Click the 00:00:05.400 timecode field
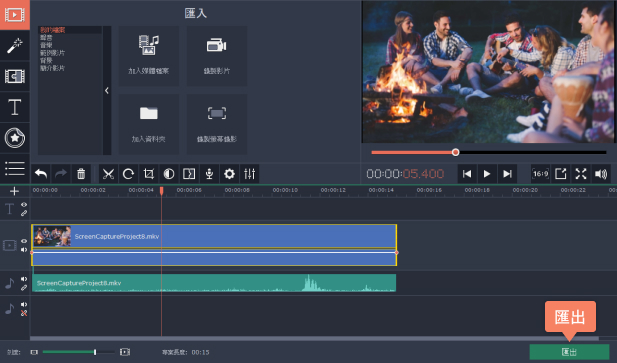Screen dimensions: 617x363 [x=405, y=174]
